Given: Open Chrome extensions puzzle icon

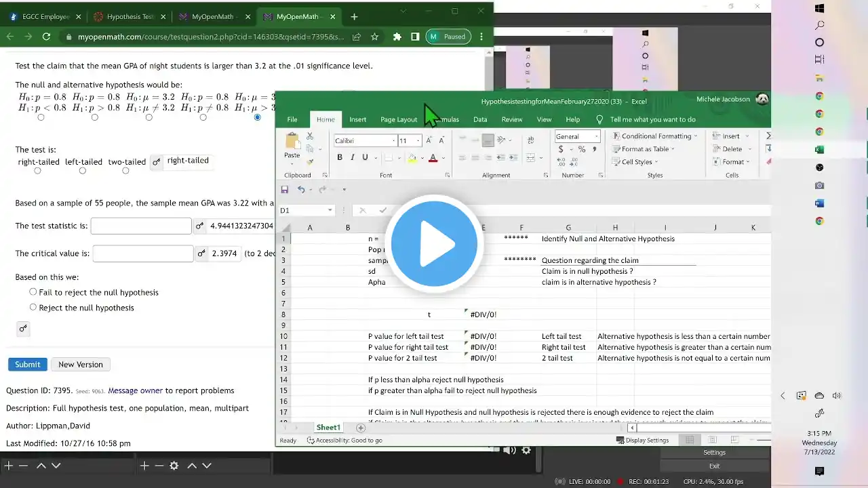Looking at the screenshot, I should click(397, 37).
